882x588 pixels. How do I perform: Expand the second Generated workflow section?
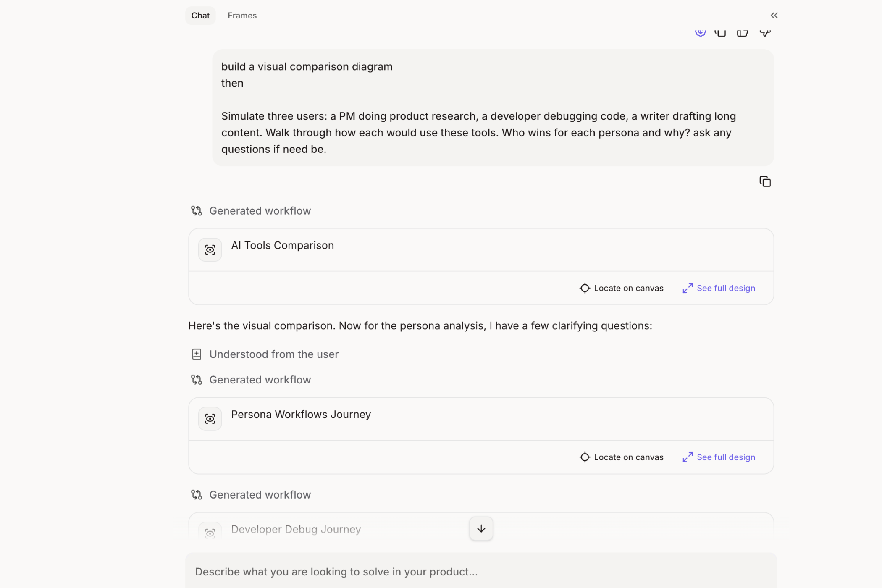click(260, 380)
